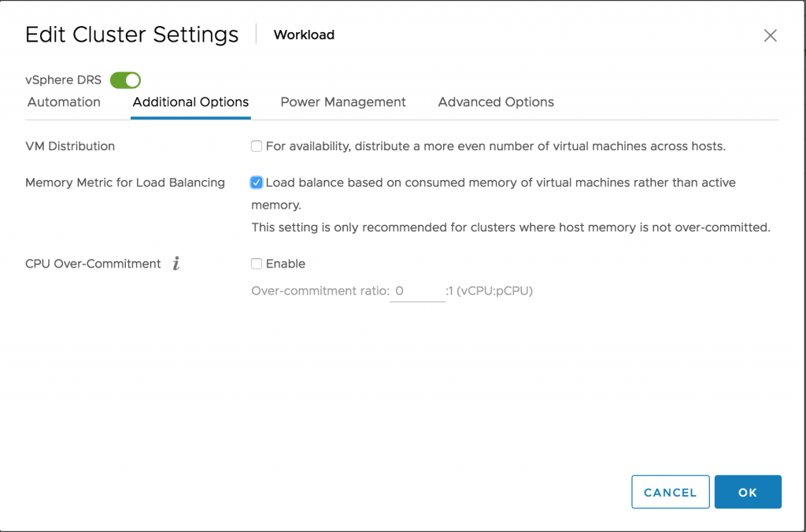This screenshot has width=806, height=532.
Task: Click the Memory Metric for Load Balancing label
Action: coord(125,183)
